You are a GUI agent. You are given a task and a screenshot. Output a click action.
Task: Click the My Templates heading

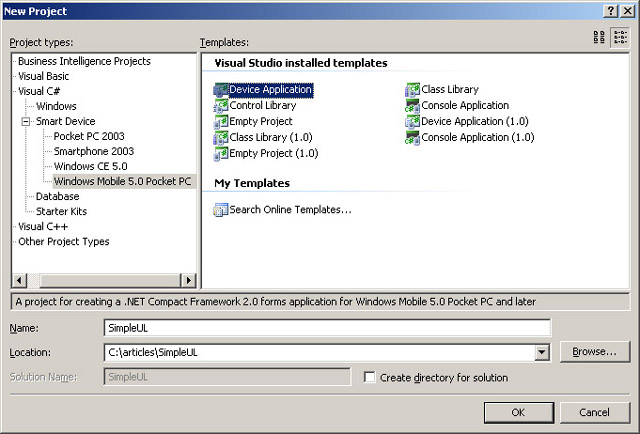(252, 183)
